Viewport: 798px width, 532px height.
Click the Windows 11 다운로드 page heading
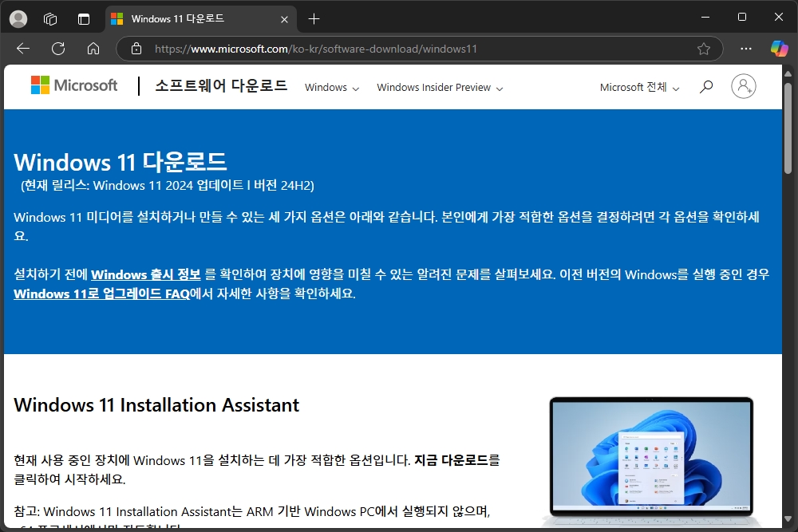120,162
